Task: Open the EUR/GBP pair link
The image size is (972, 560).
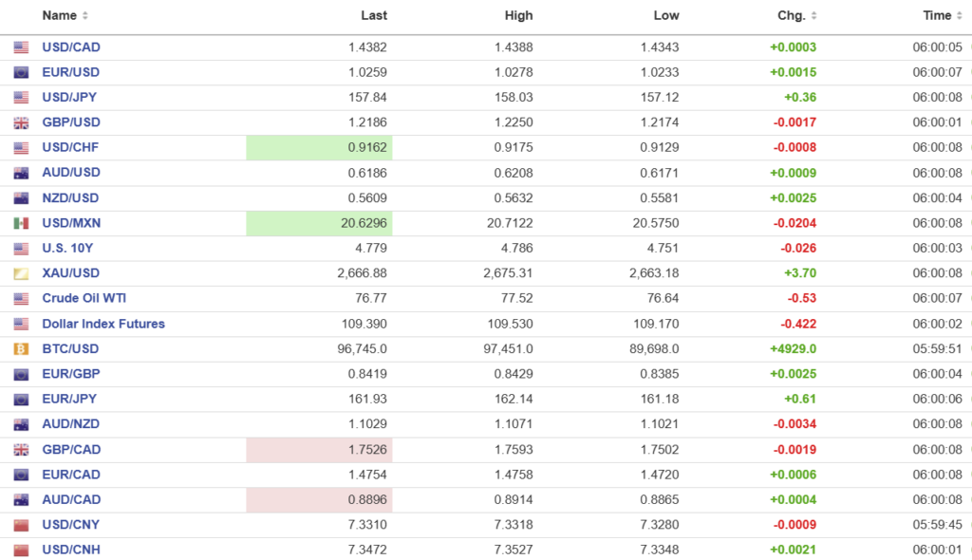Action: (x=71, y=374)
